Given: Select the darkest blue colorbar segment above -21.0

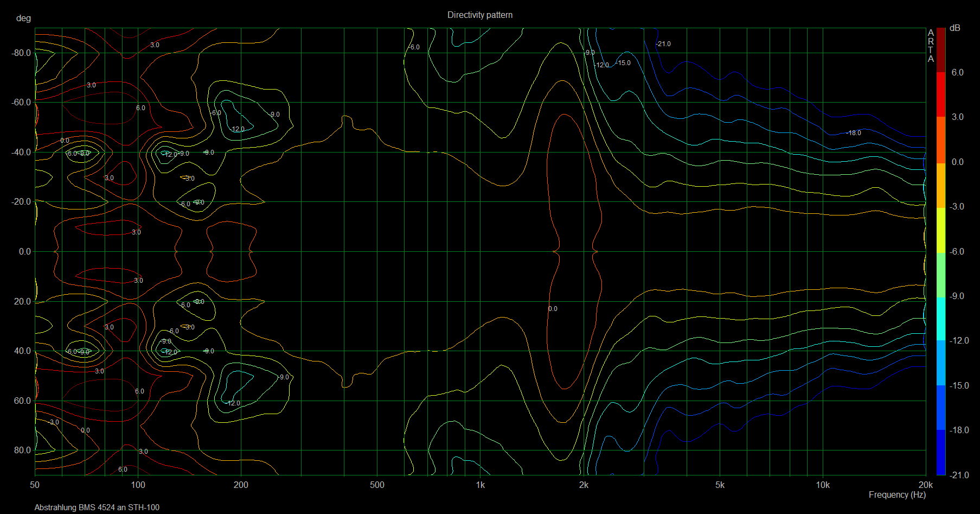Looking at the screenshot, I should (940, 452).
